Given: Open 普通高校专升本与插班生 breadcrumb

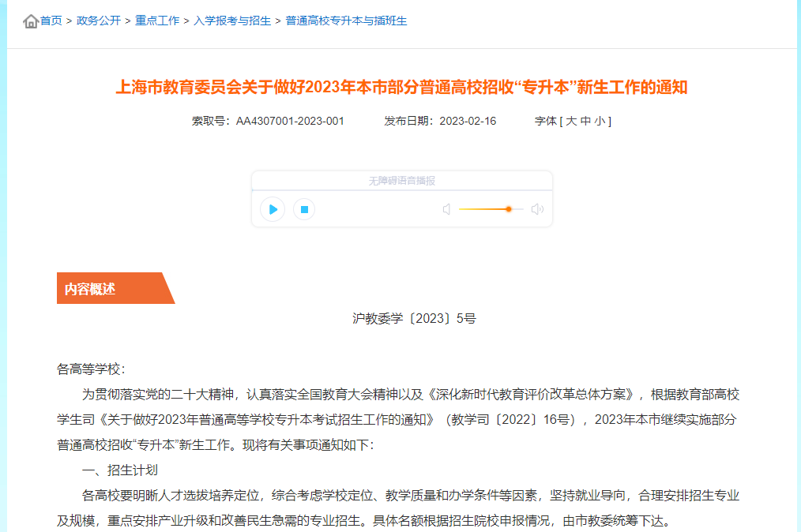Looking at the screenshot, I should [346, 21].
